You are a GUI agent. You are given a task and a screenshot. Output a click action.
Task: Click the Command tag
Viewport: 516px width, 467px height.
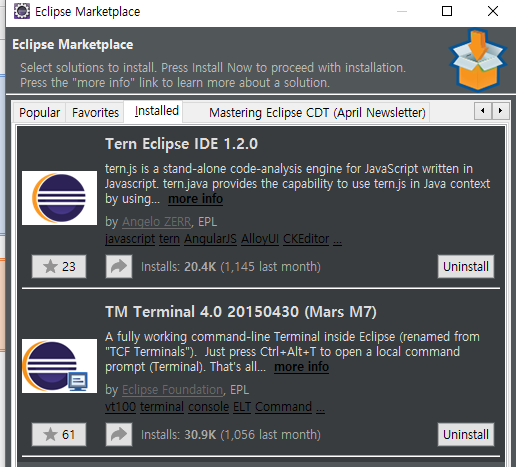[283, 407]
